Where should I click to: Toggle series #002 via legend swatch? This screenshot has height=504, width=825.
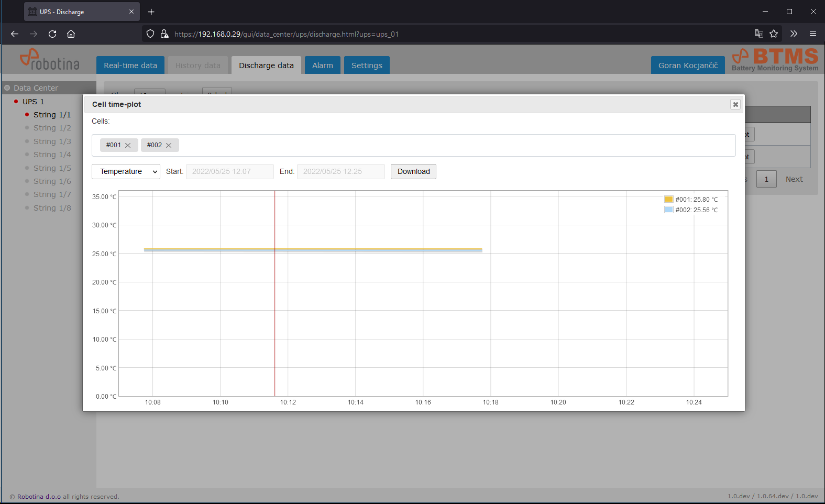coord(668,210)
